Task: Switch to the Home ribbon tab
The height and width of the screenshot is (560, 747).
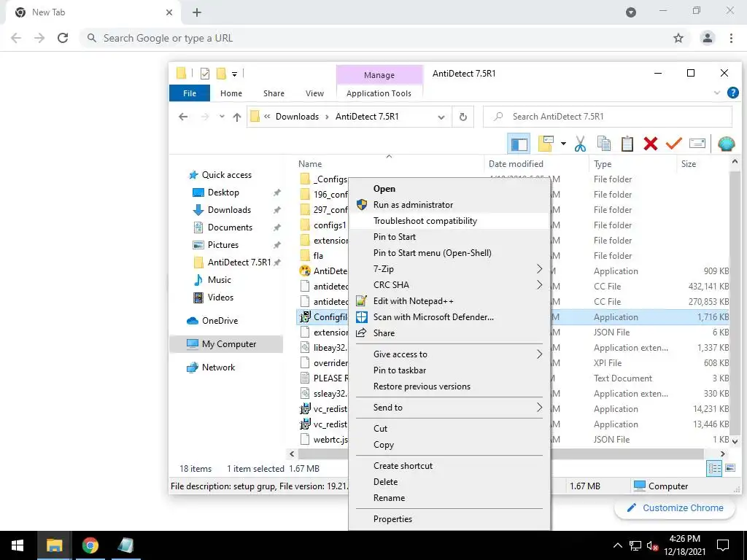Action: click(x=231, y=93)
